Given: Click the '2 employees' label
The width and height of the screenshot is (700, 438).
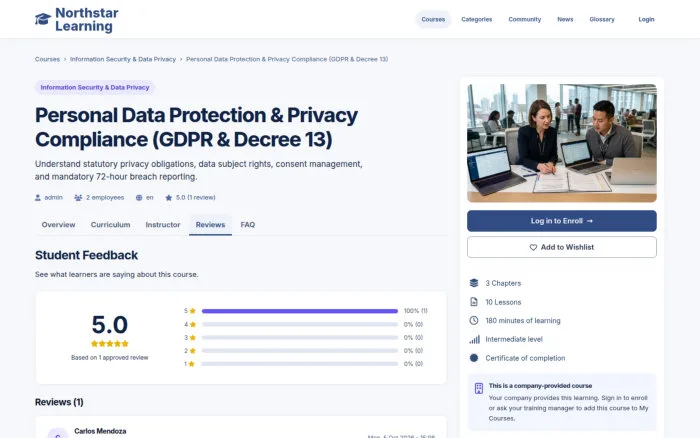Looking at the screenshot, I should tap(105, 197).
